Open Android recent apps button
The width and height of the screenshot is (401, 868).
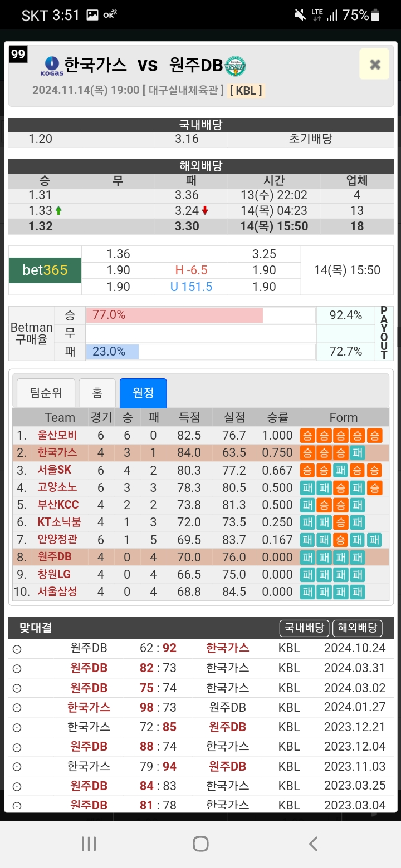(89, 844)
